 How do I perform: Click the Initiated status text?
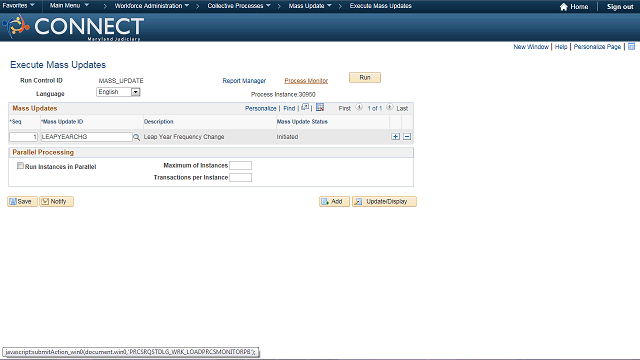pyautogui.click(x=287, y=137)
